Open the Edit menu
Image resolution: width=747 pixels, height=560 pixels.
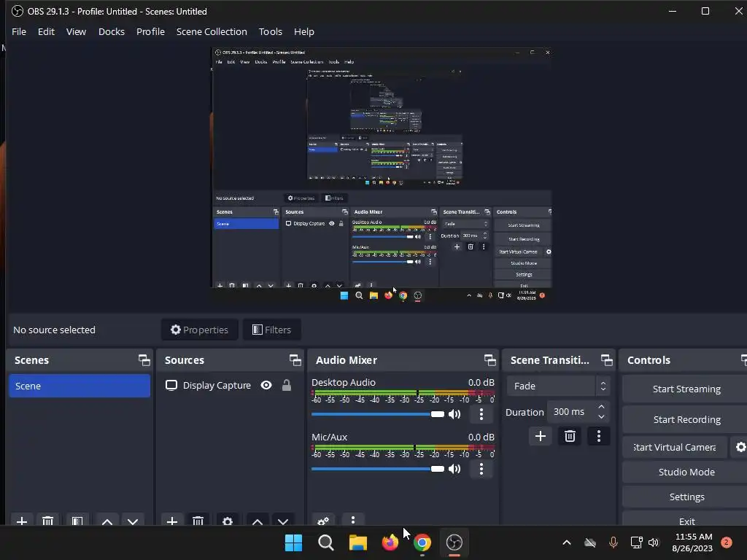click(x=46, y=31)
